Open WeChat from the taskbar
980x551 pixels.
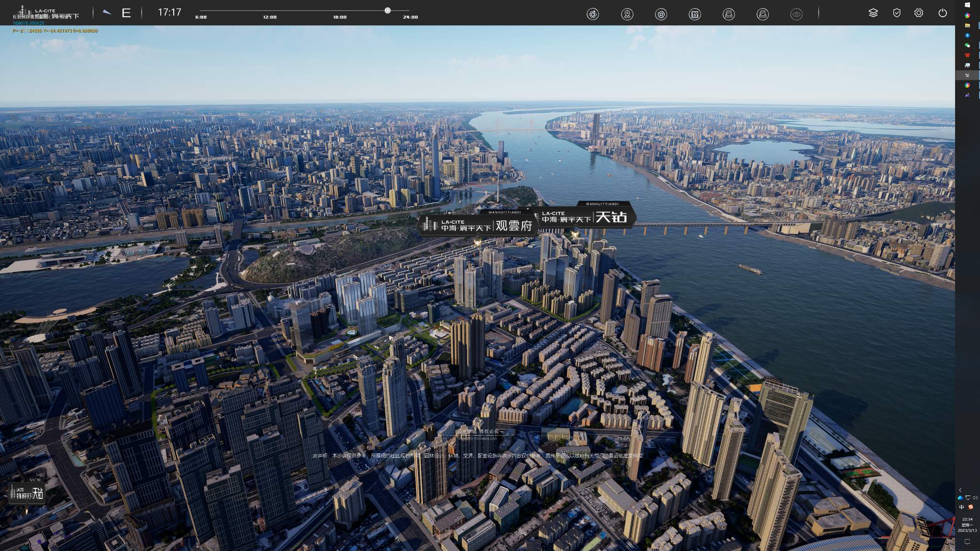(967, 45)
